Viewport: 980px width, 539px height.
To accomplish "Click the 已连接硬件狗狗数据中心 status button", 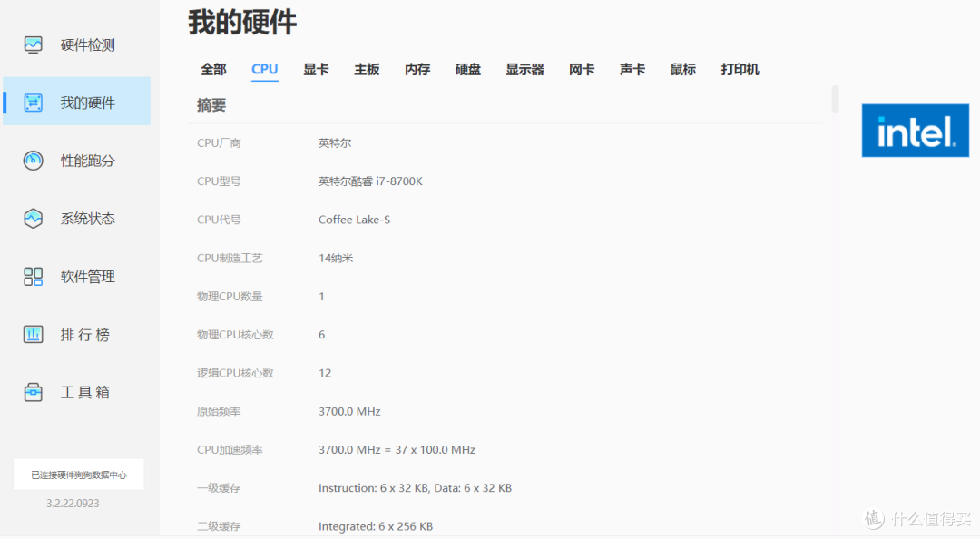I will (78, 474).
